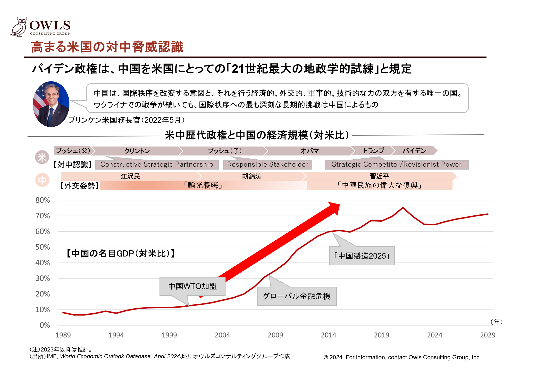
Task: Click Strategic Competitor/Revisionist Power box
Action: [x=396, y=164]
